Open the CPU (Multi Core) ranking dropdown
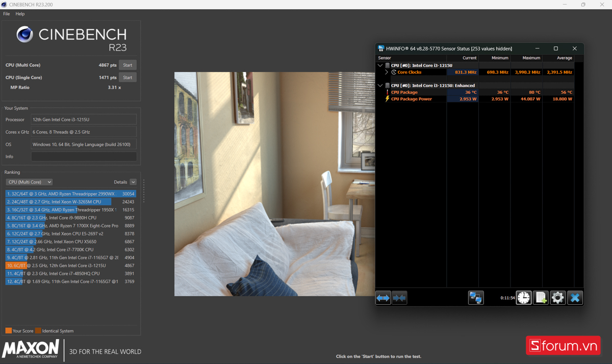612x364 pixels. point(29,182)
